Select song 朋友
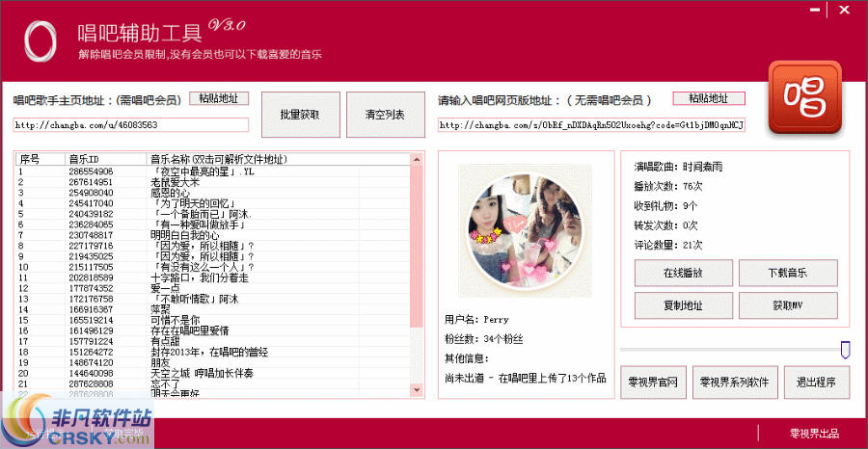The image size is (868, 449). coord(160,362)
